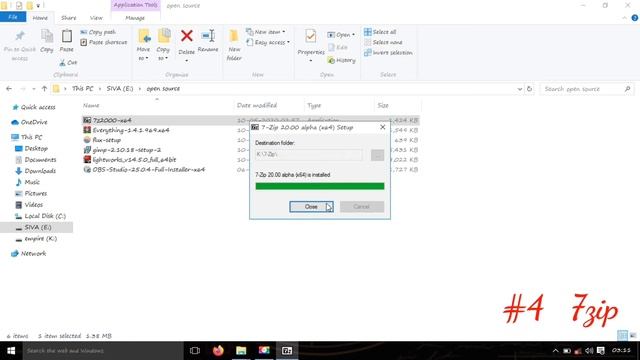Switch to the Home ribbon tab
Viewport: 640px width, 360px height.
pyautogui.click(x=40, y=18)
